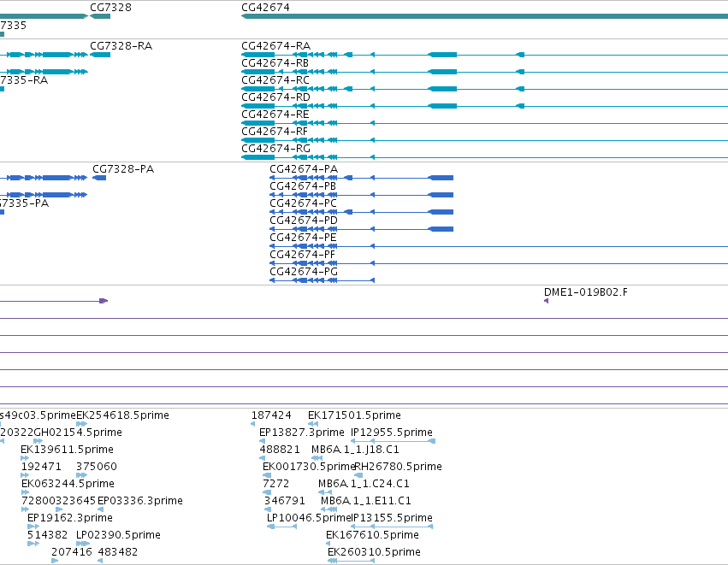Select the CG42674-RE transcript label
The height and width of the screenshot is (565, 728).
275,115
